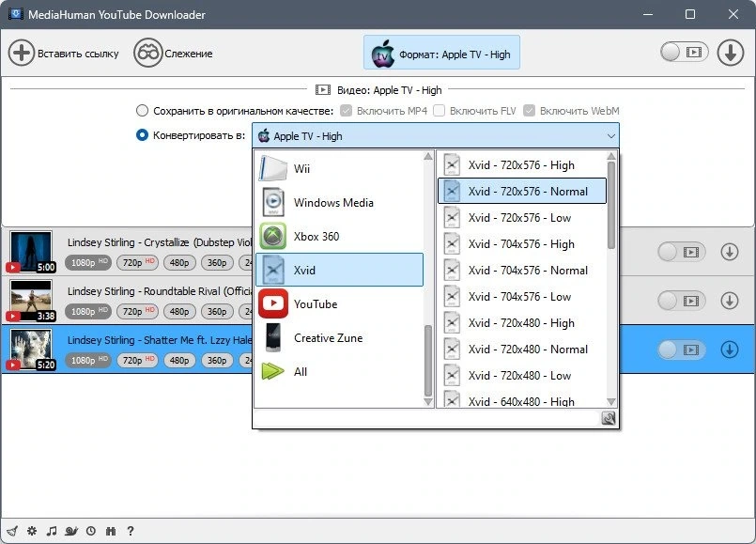
Task: Click the binoculars icon in status bar
Action: (x=111, y=531)
